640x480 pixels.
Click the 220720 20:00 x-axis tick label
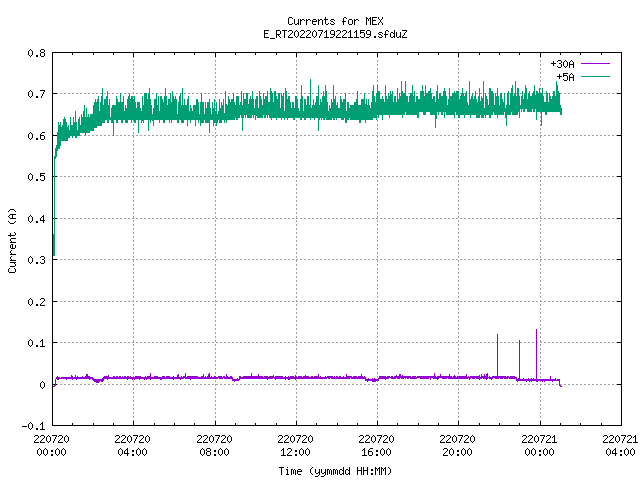click(458, 445)
